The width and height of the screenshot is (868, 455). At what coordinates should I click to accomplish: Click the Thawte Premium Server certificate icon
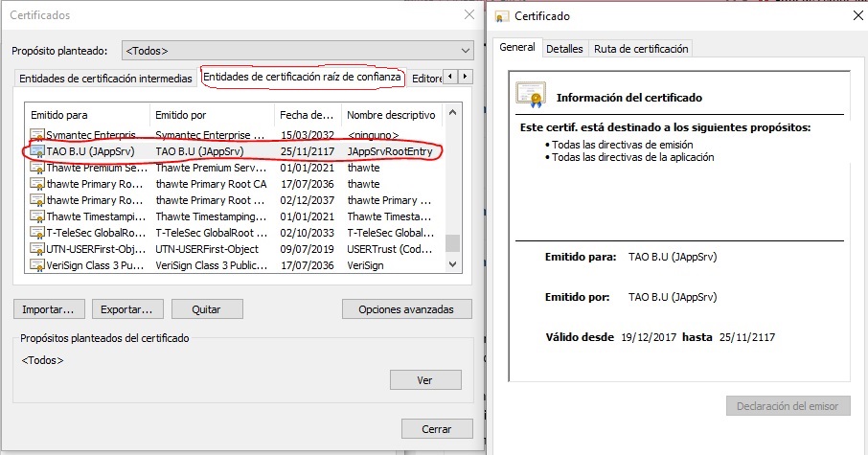point(37,168)
